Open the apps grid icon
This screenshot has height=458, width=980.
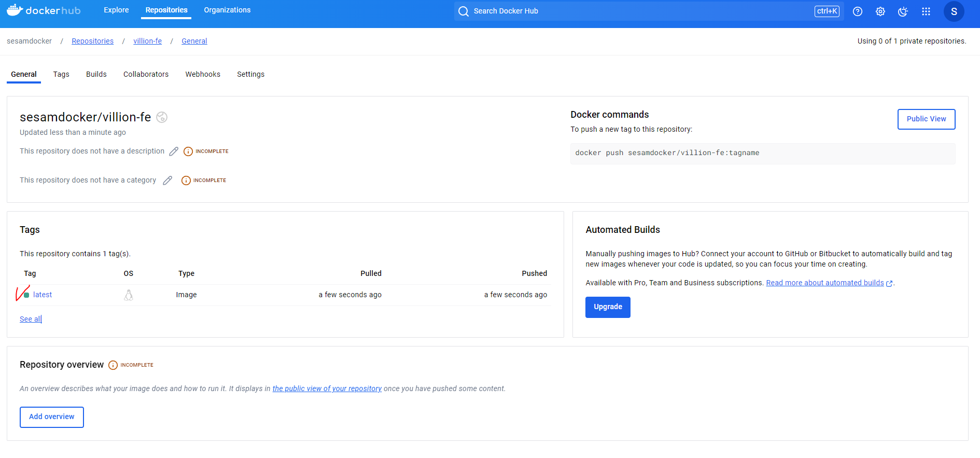coord(926,11)
